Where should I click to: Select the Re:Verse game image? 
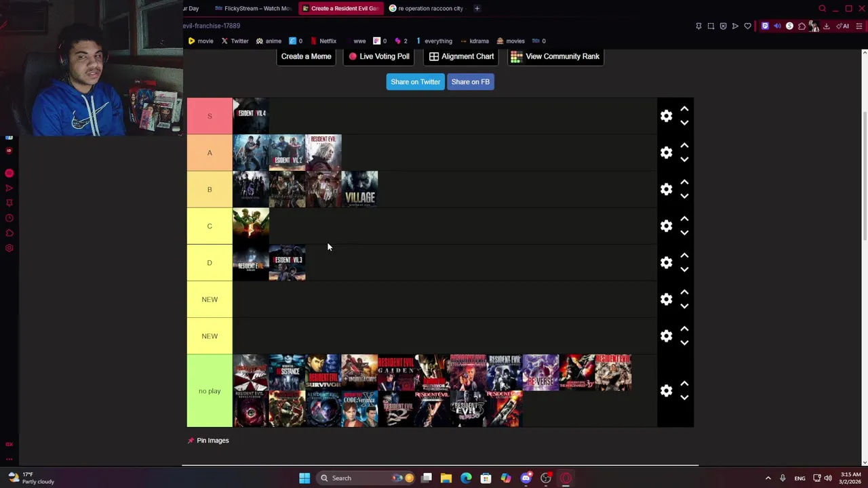[540, 372]
